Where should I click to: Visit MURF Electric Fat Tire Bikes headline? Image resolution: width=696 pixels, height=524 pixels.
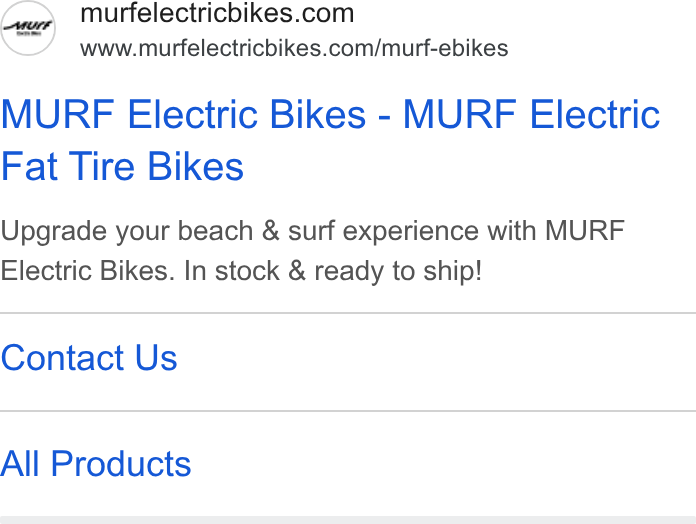pyautogui.click(x=330, y=140)
